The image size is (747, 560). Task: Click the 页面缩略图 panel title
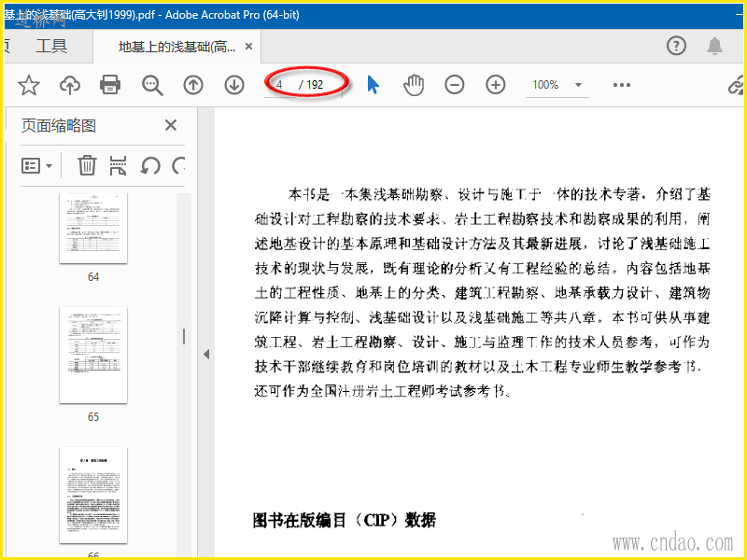pyautogui.click(x=59, y=126)
